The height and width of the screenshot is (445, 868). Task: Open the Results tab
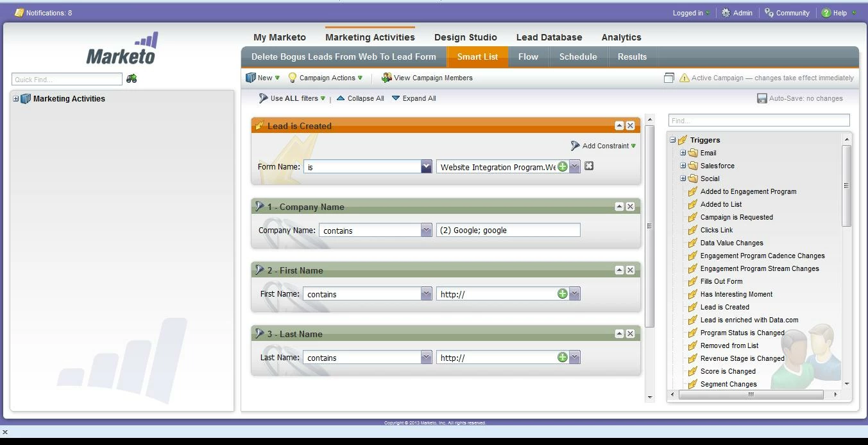(x=632, y=57)
